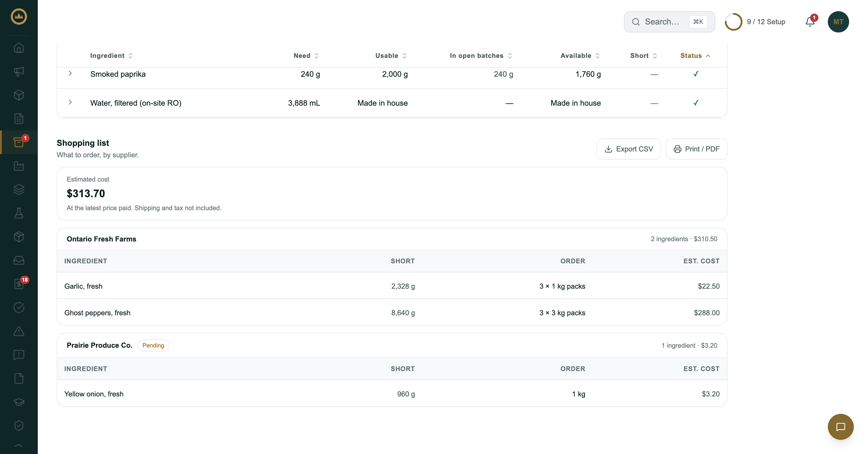Open the factory production sidebar icon
This screenshot has width=868, height=454.
(19, 166)
